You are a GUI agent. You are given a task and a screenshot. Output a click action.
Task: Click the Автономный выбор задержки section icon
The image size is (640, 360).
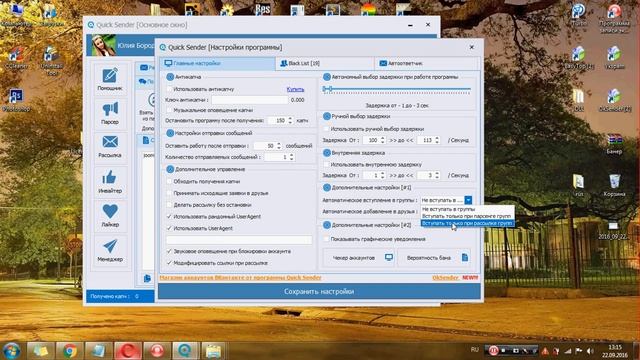tap(327, 77)
